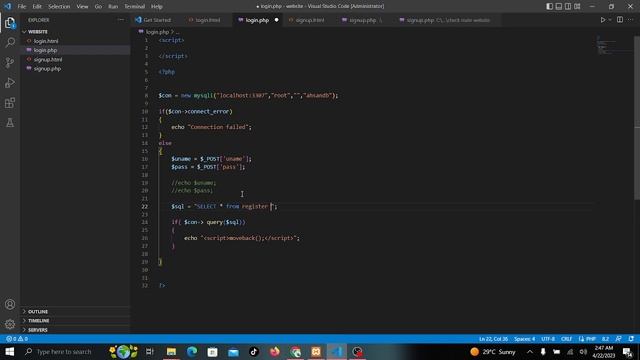640x360 pixels.
Task: Toggle Panel visibility in title bar
Action: tap(559, 6)
